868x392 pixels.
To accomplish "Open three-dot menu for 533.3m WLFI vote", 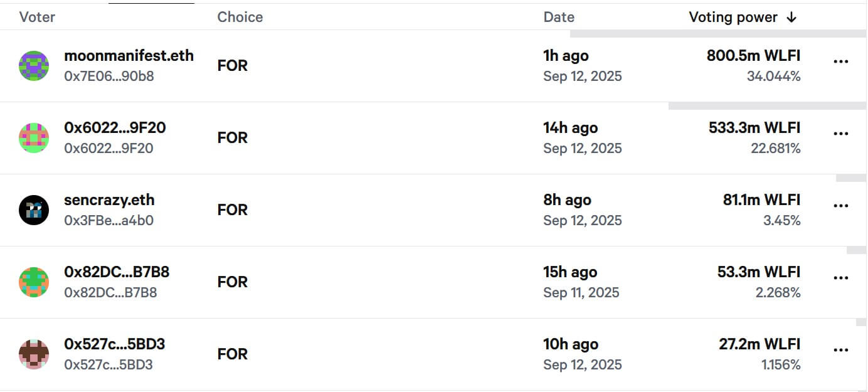I will [x=840, y=134].
